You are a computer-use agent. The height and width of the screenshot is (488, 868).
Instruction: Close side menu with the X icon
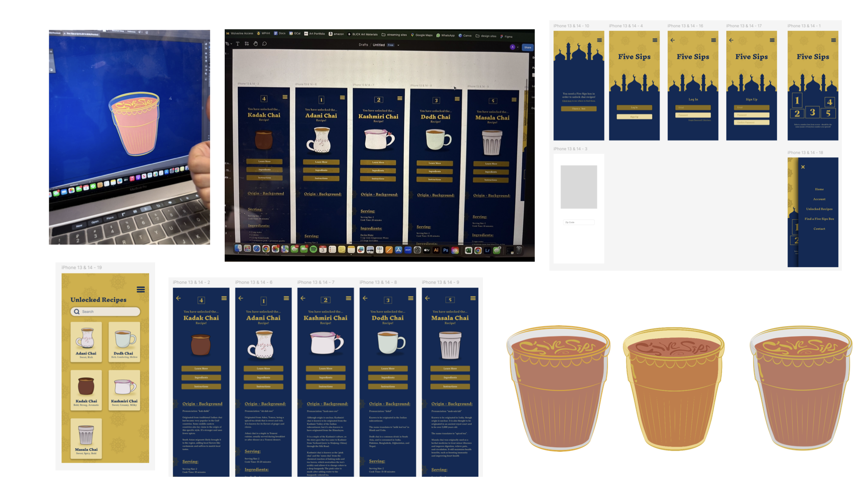click(803, 167)
